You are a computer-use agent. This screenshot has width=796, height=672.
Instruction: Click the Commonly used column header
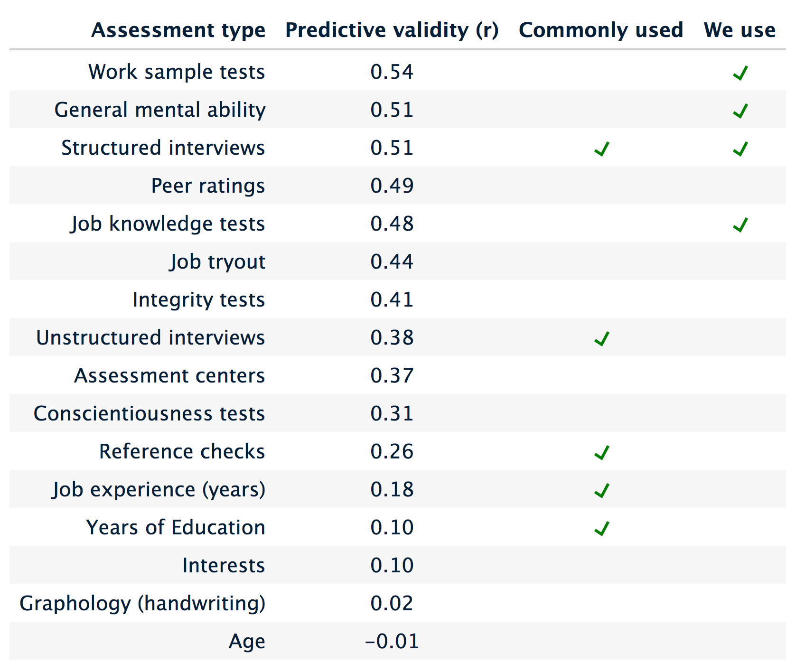pyautogui.click(x=601, y=30)
